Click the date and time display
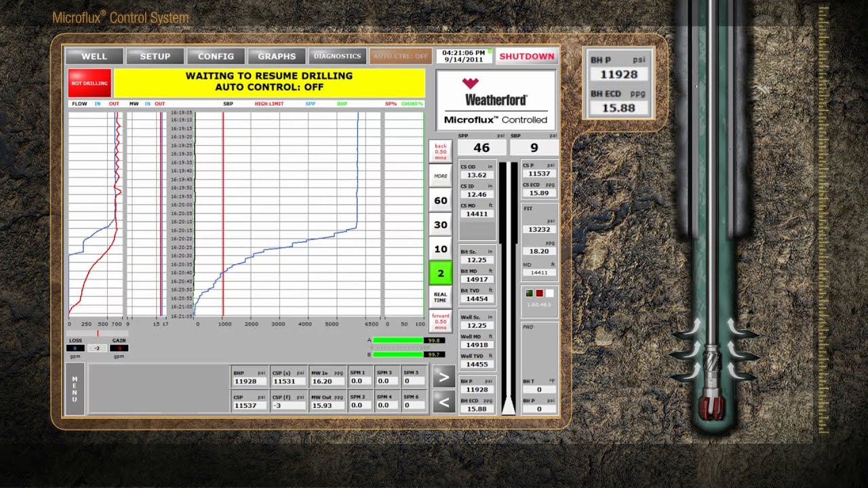Viewport: 868px width, 488px height. click(x=465, y=56)
